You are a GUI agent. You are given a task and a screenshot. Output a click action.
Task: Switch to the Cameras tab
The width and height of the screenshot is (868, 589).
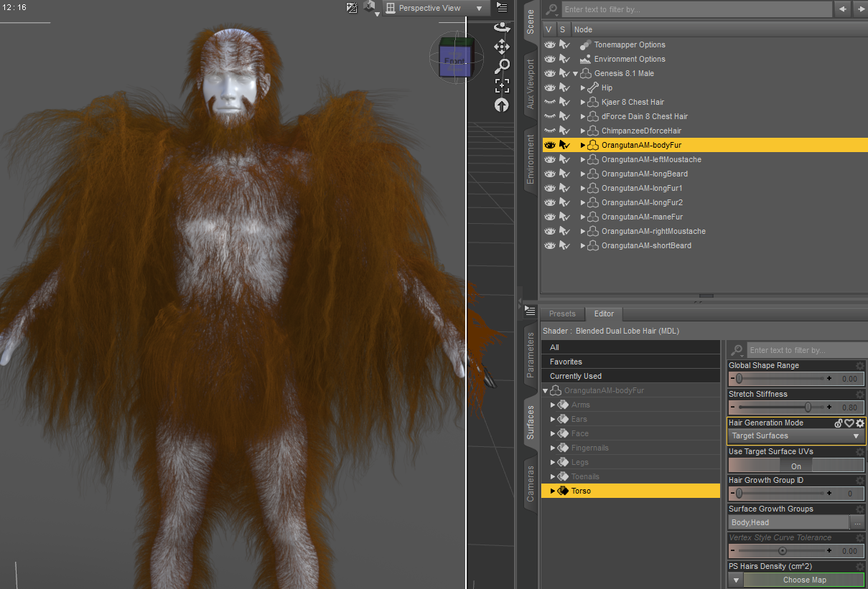coord(531,484)
